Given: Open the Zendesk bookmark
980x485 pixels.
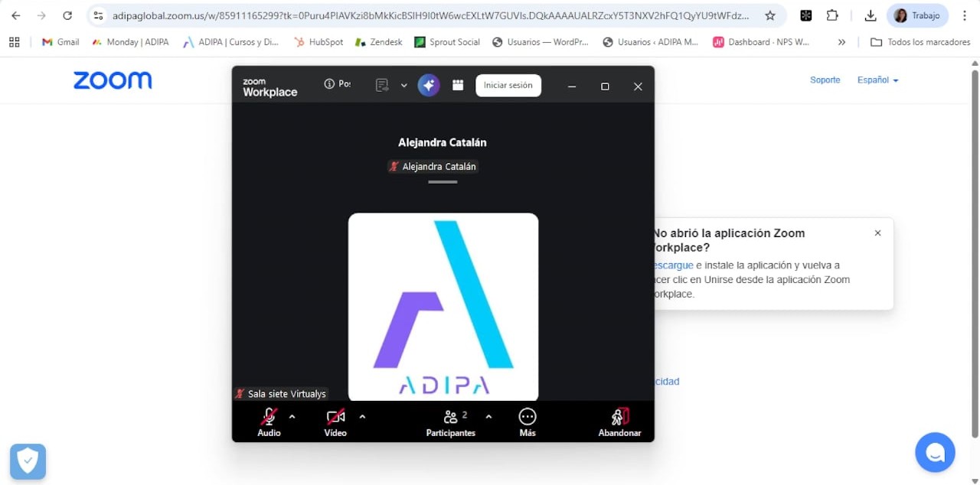Looking at the screenshot, I should pyautogui.click(x=379, y=42).
